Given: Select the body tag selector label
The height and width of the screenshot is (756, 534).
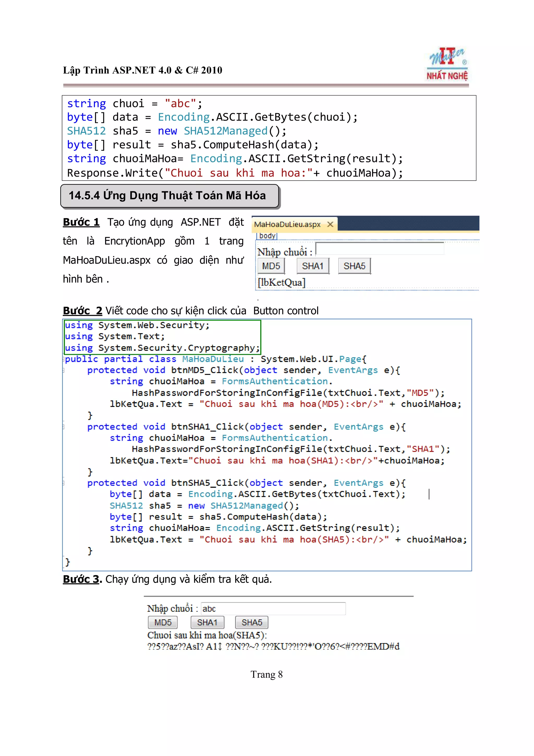Looking at the screenshot, I should pyautogui.click(x=267, y=236).
